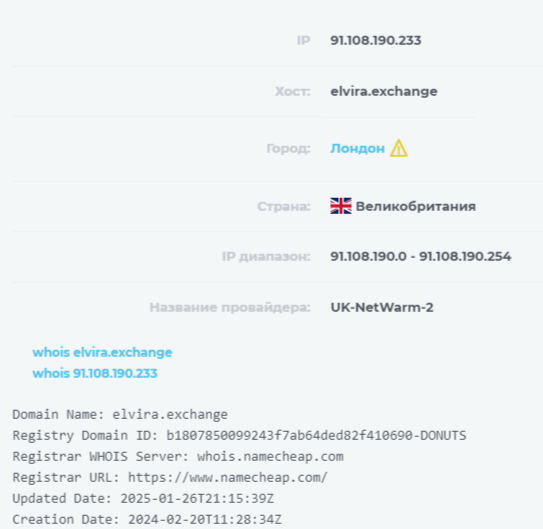
Task: Click the Название провайдера: label
Action: coord(230,307)
